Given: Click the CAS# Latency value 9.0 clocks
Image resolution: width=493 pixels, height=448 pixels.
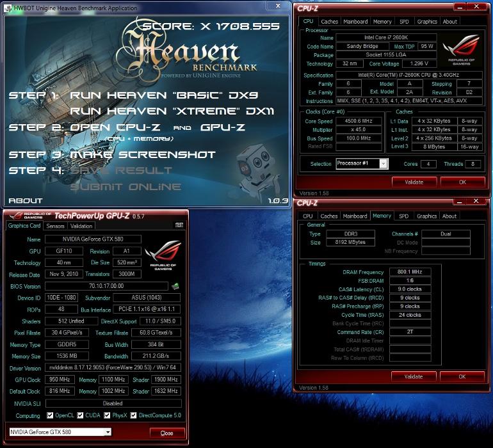Looking at the screenshot, I should coord(410,289).
